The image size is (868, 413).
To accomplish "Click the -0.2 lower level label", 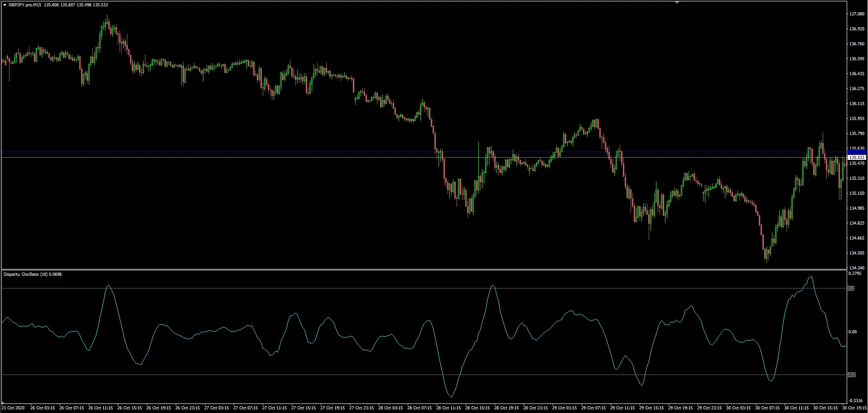I will [x=851, y=375].
